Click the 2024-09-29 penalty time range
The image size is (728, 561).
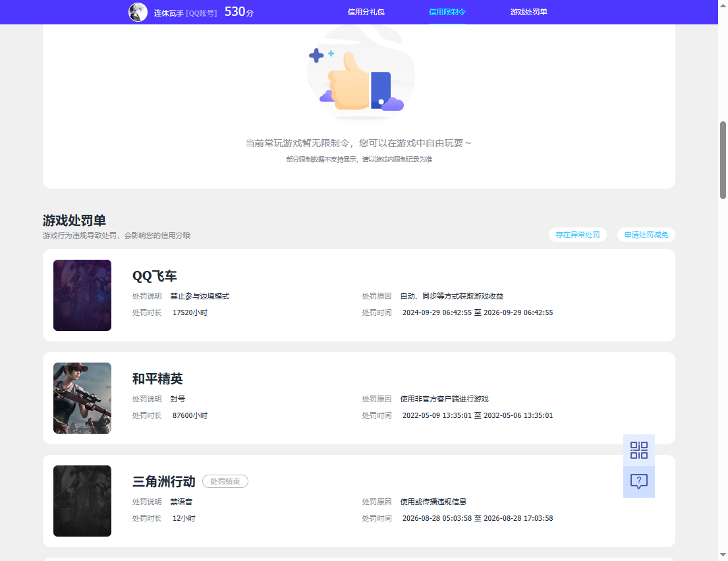[478, 313]
